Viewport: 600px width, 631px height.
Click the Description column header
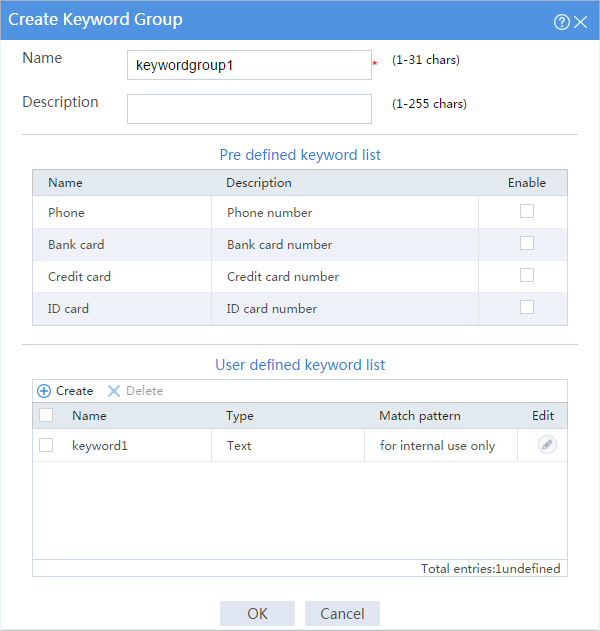259,183
